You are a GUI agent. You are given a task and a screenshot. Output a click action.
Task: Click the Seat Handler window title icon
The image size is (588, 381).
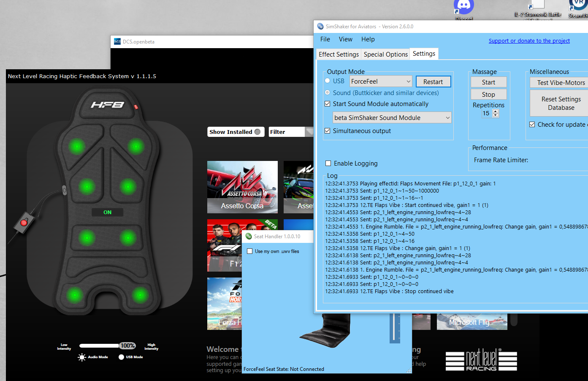[x=249, y=237]
